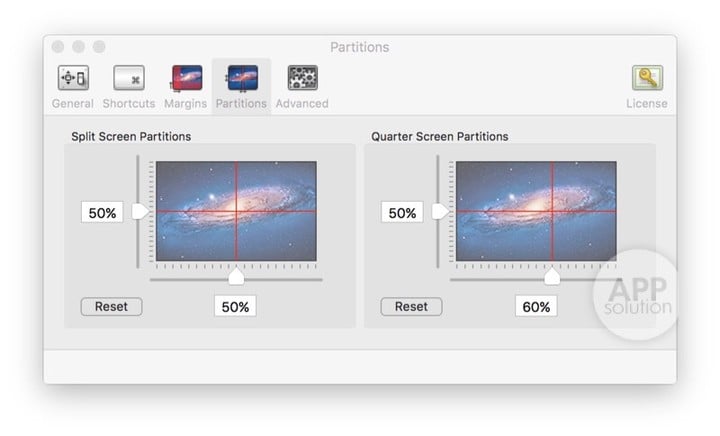The width and height of the screenshot is (720, 436).
Task: Open the Shortcuts preferences icon
Action: (128, 78)
